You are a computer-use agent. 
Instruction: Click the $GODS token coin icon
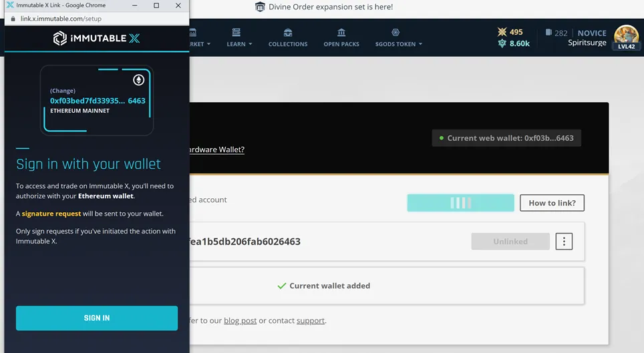click(395, 32)
